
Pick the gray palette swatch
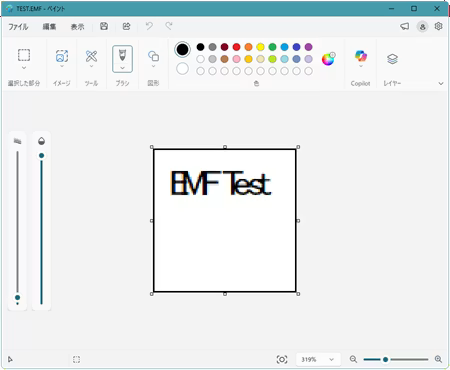pos(212,47)
